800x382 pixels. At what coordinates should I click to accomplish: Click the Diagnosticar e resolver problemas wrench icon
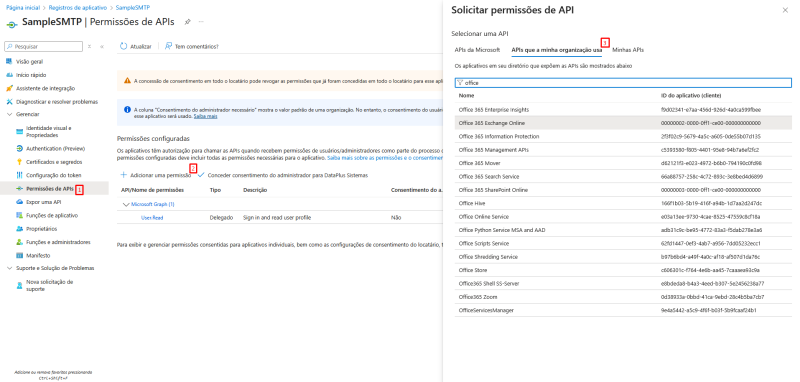point(9,101)
